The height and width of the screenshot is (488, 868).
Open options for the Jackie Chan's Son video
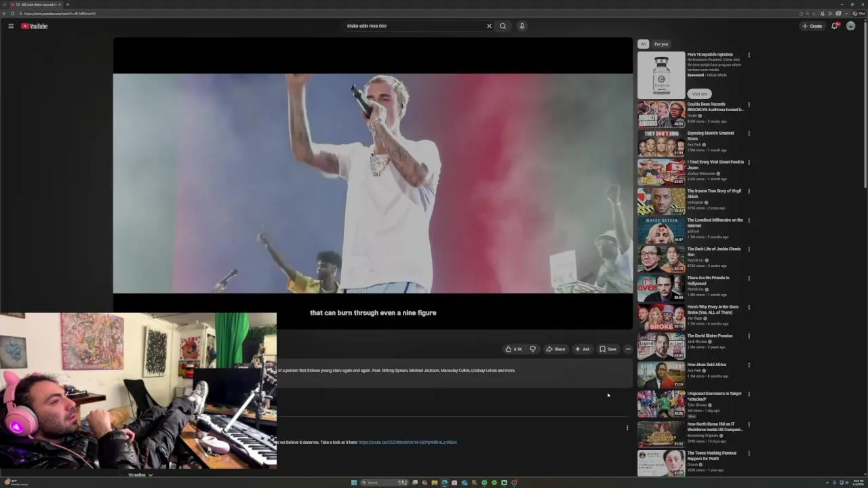click(749, 249)
